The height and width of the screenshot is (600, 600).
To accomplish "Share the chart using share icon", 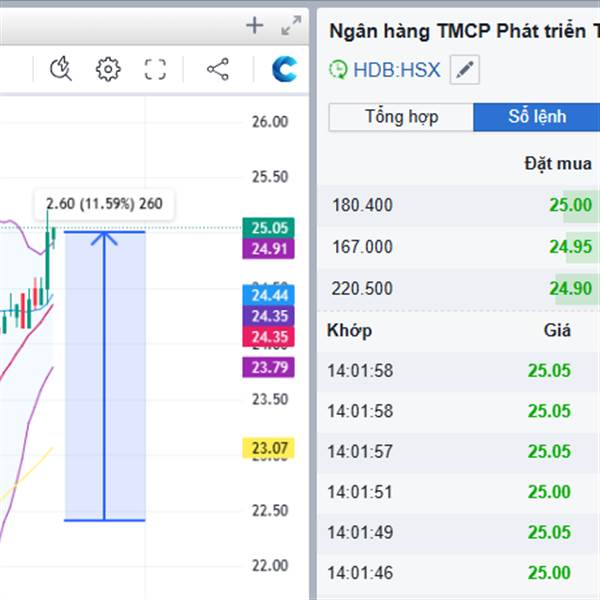I will click(218, 69).
